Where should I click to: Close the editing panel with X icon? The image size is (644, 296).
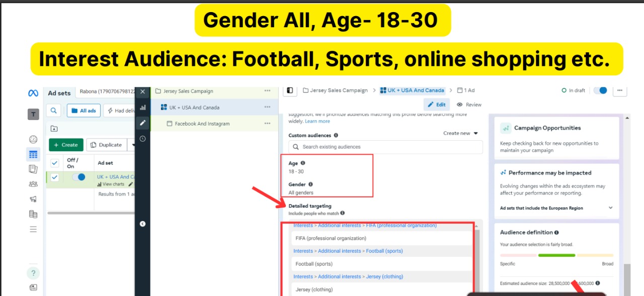tap(143, 91)
